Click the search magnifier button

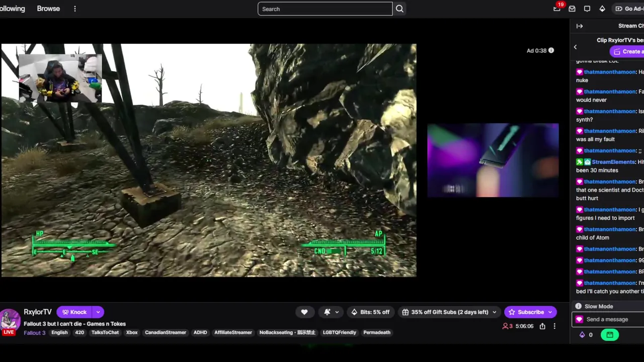399,9
